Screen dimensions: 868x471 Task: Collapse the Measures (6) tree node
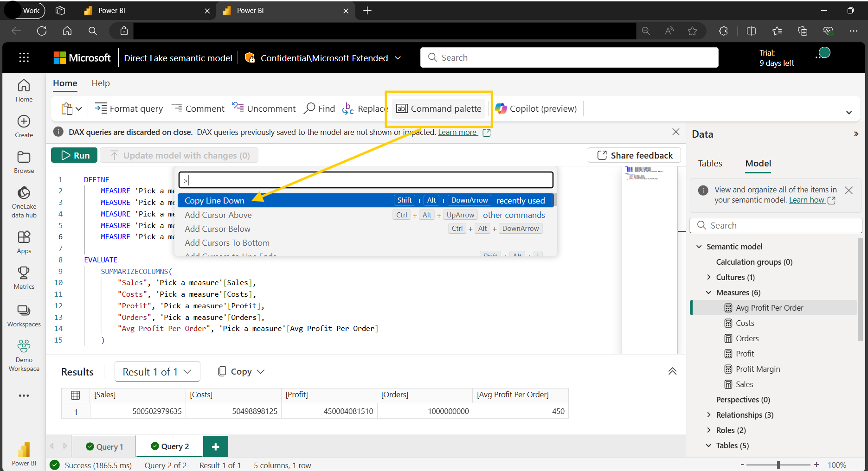708,293
